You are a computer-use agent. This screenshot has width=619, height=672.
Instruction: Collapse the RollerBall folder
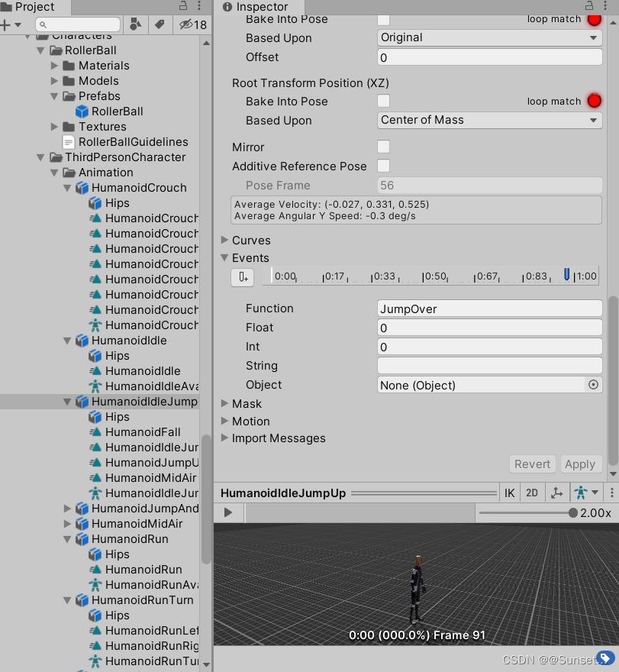coord(41,50)
